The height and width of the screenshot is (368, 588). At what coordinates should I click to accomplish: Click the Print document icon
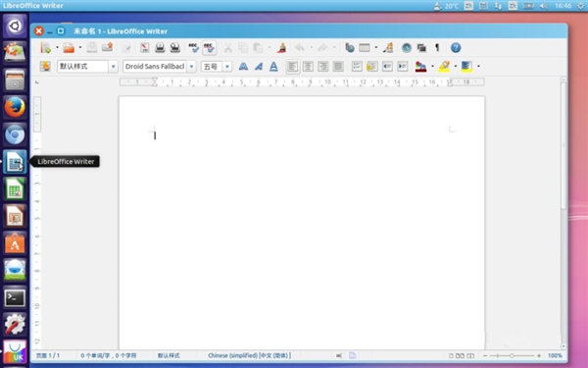[160, 48]
